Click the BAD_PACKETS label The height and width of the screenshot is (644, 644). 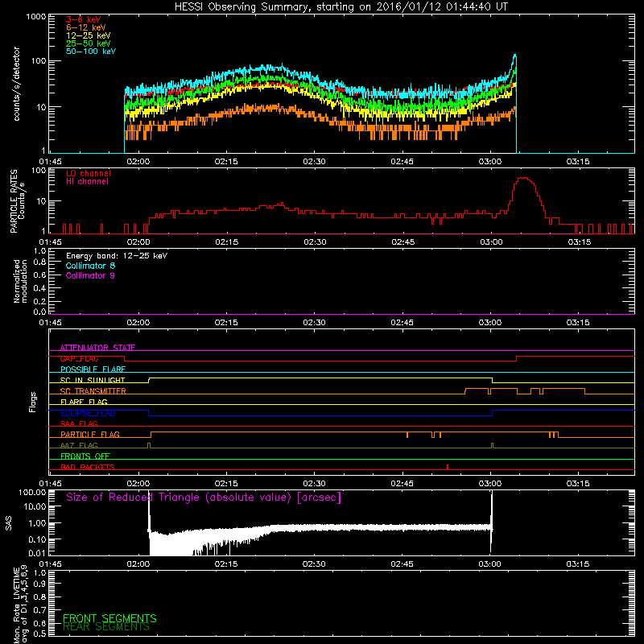[x=88, y=467]
